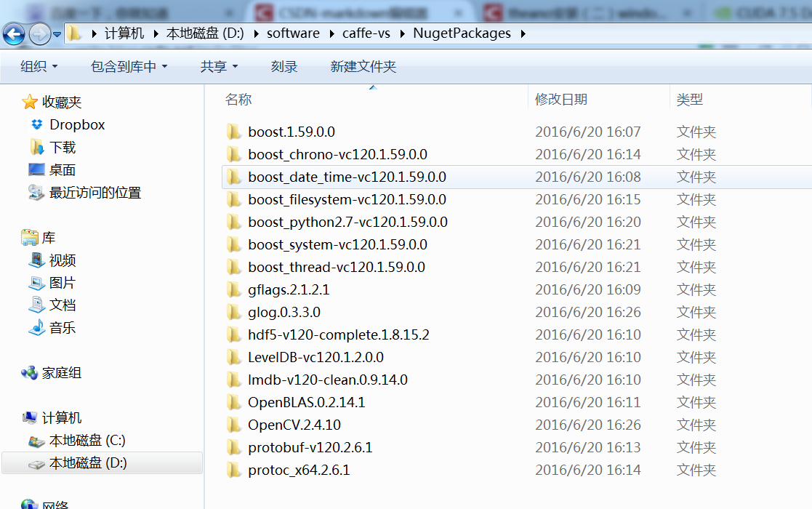The image size is (812, 509).
Task: Open recent locations dropdown beside Forward button
Action: tap(57, 34)
